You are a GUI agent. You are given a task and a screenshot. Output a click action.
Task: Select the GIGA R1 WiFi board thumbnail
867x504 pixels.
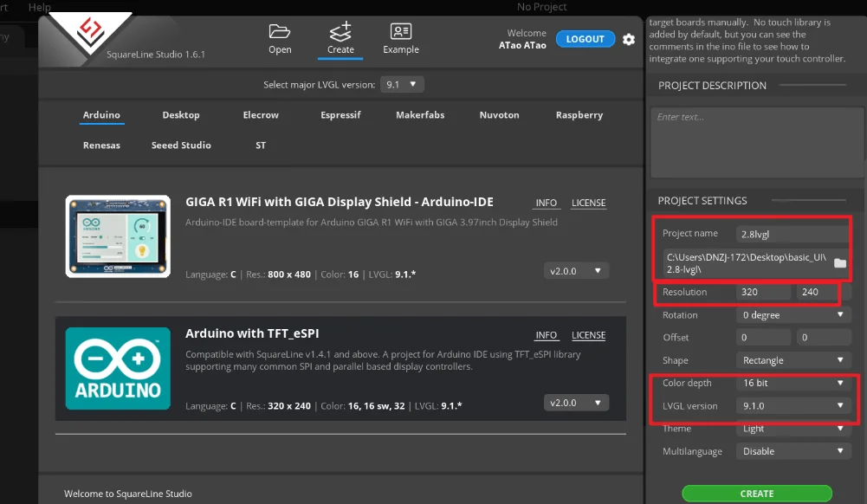coord(118,236)
